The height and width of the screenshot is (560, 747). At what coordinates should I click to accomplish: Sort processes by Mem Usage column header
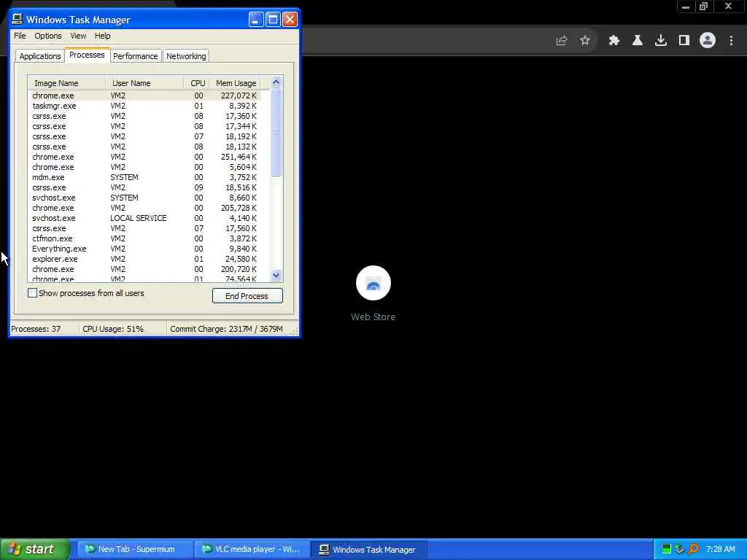(236, 83)
